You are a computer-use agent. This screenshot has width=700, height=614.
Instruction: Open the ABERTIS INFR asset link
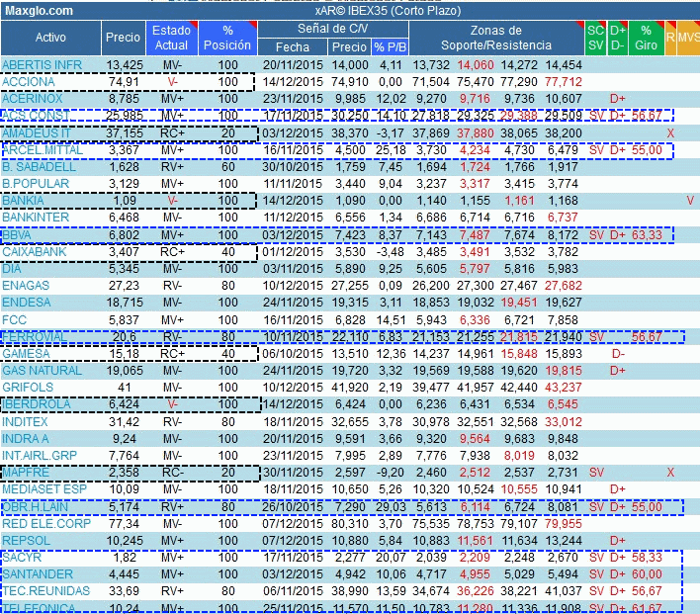(x=42, y=65)
